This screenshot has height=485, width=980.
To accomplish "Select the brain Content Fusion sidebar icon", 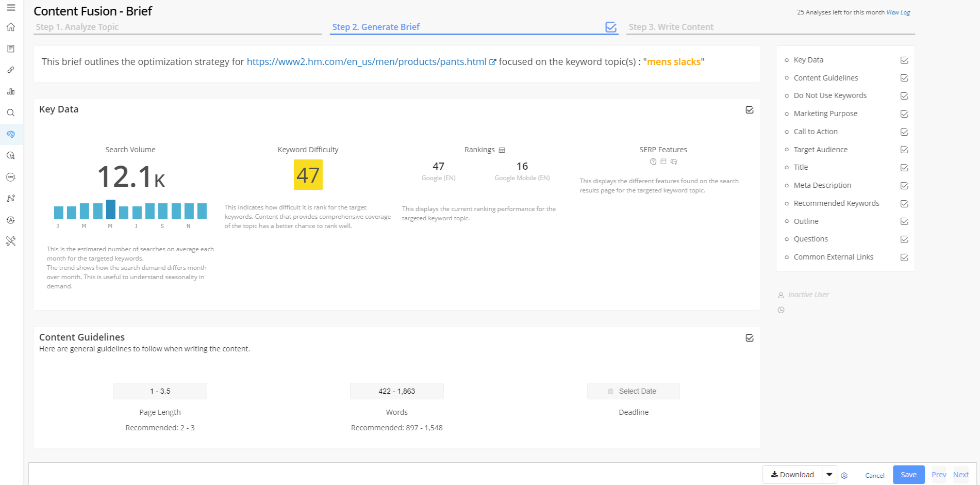I will tap(11, 134).
